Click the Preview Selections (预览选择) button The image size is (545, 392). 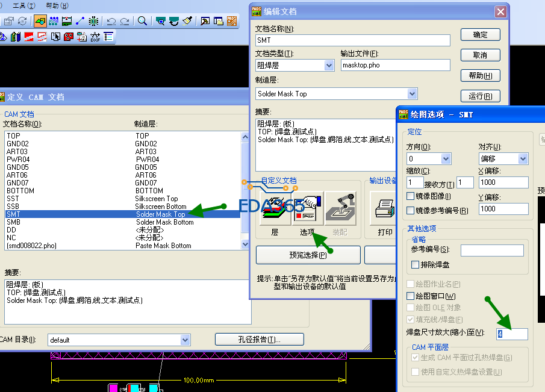coord(308,255)
